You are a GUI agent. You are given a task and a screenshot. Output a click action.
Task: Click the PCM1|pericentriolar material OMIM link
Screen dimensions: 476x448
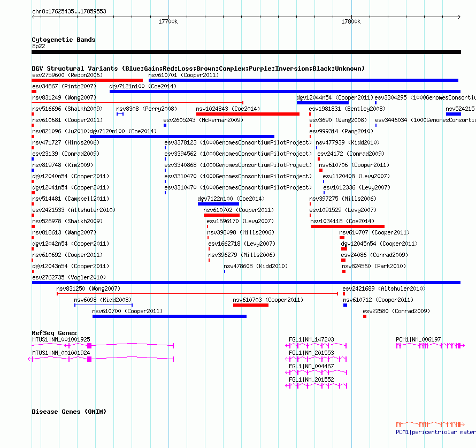click(x=436, y=432)
